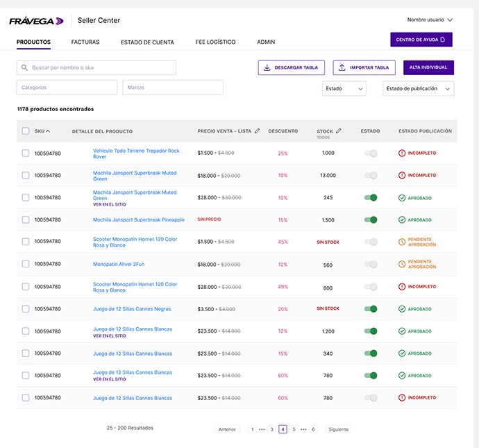Select checkbox for Vehiculo Todo Terreno Trepador row
This screenshot has height=448, width=479.
click(x=26, y=153)
